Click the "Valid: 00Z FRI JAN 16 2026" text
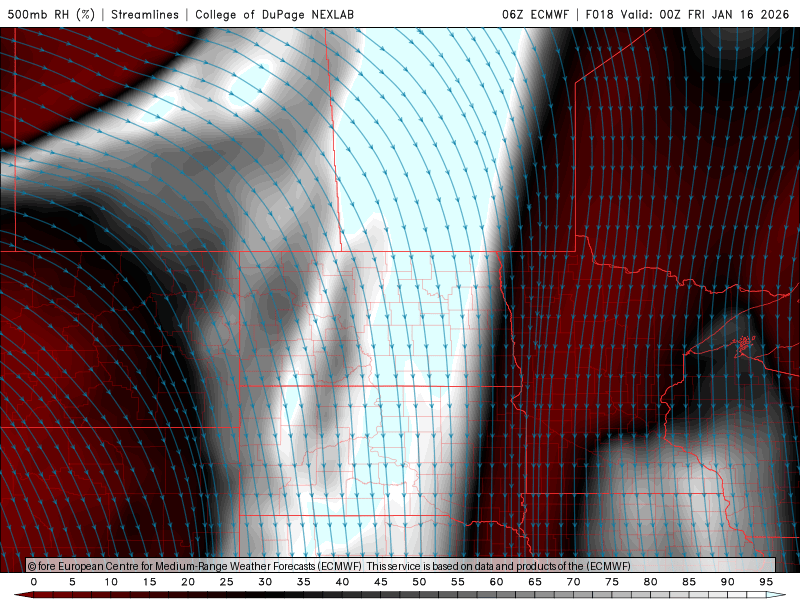The image size is (800, 600). (x=705, y=14)
